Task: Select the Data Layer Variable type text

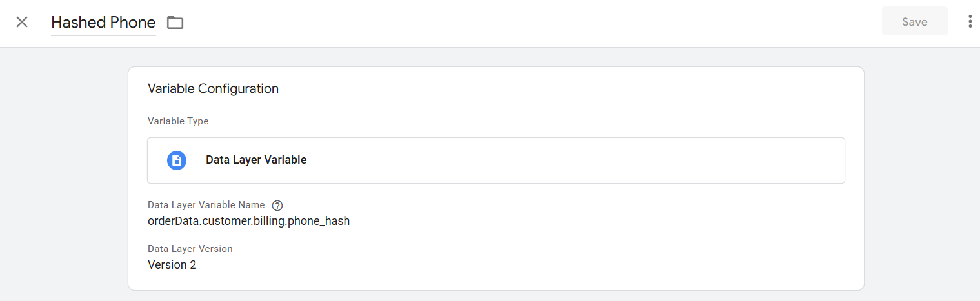Action: (256, 160)
